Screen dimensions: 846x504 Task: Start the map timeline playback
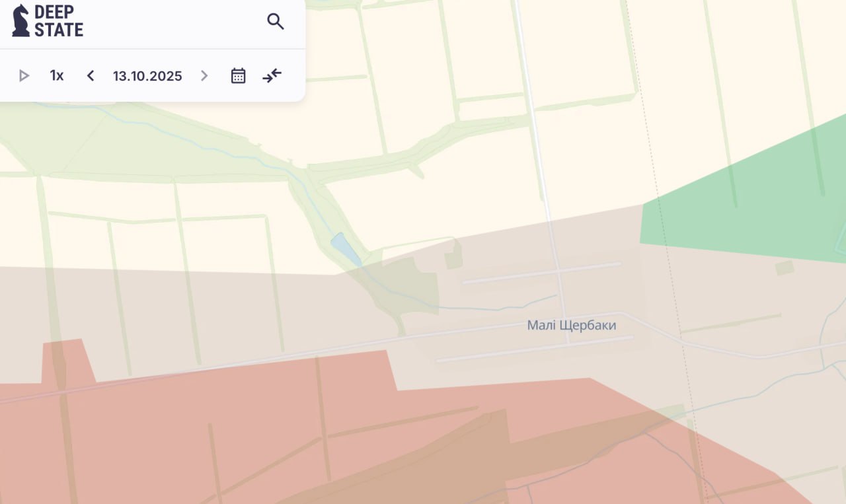click(x=24, y=76)
